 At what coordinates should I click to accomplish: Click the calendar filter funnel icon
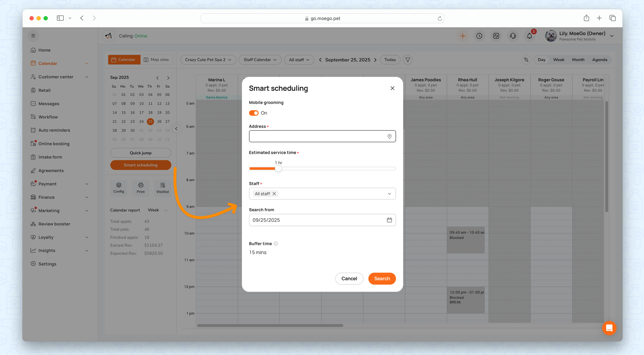[x=408, y=60]
